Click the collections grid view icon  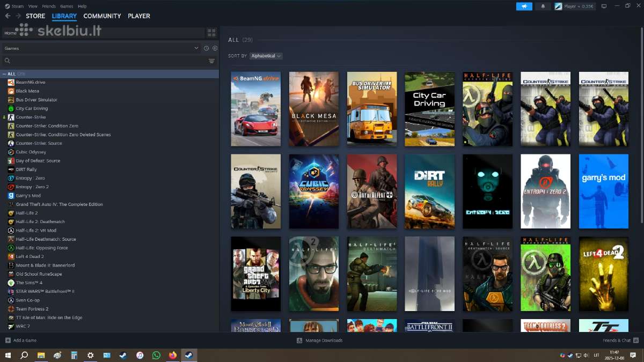coord(211,33)
